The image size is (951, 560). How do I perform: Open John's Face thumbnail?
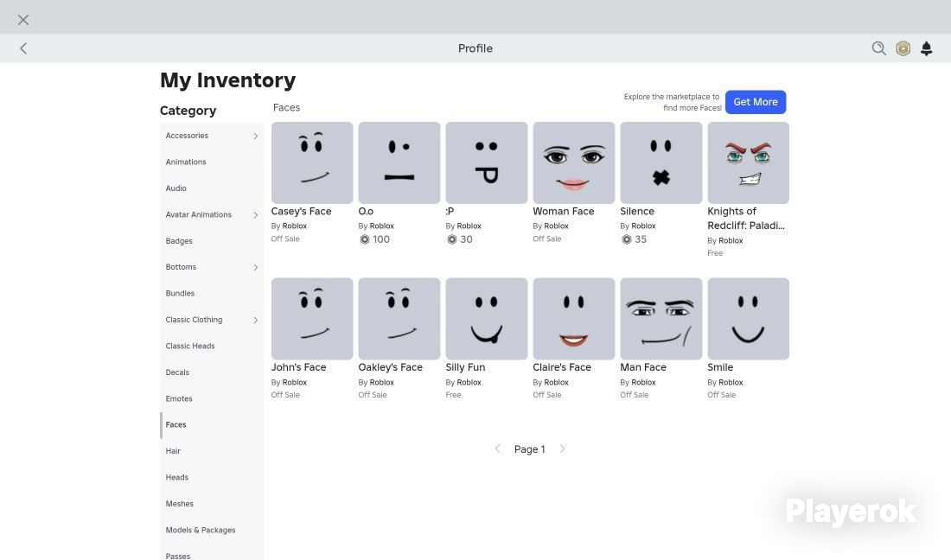pyautogui.click(x=312, y=319)
